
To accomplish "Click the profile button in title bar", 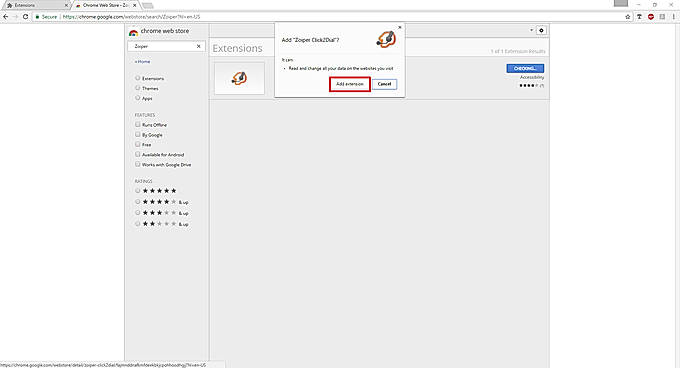I will (x=621, y=3).
